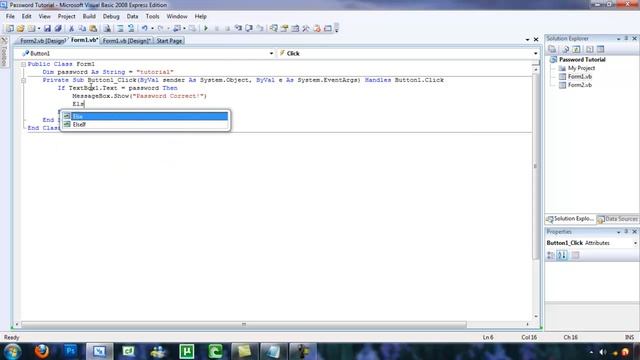Click the code editor vertical scrollbar
The width and height of the screenshot is (640, 360).
[x=536, y=166]
